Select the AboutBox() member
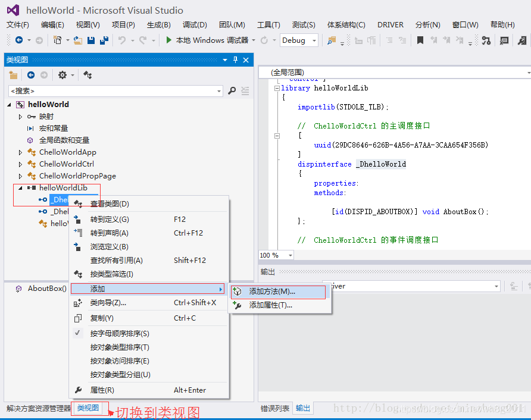Viewport: 531px width, 420px height. (x=47, y=289)
